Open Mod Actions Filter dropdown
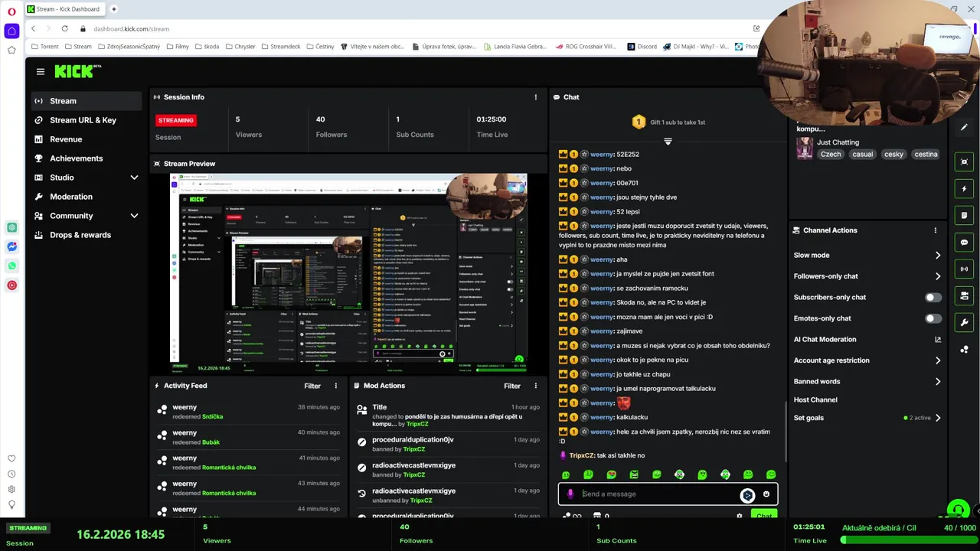Image resolution: width=980 pixels, height=551 pixels. click(x=512, y=386)
